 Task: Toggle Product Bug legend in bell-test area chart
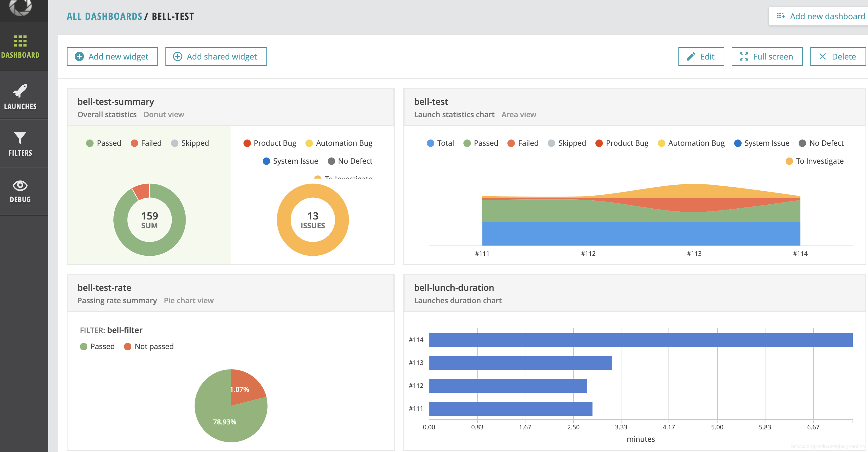coord(622,143)
